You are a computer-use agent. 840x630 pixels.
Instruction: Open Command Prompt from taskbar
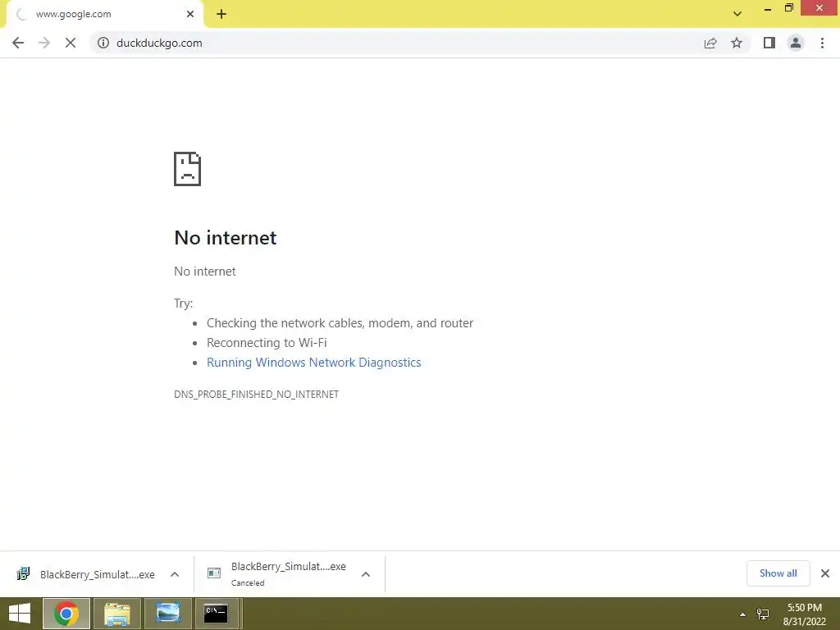point(217,614)
